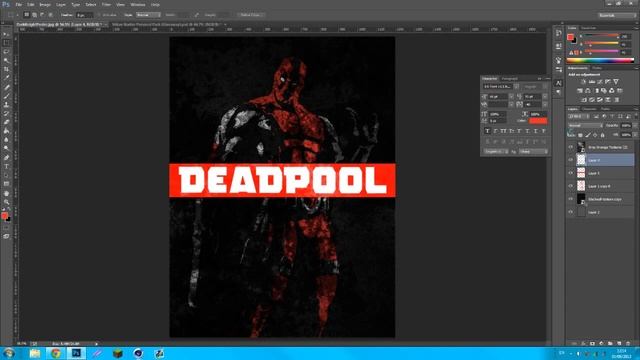Open Chrome from the taskbar
Viewport: 640px width, 360px height.
tap(56, 353)
